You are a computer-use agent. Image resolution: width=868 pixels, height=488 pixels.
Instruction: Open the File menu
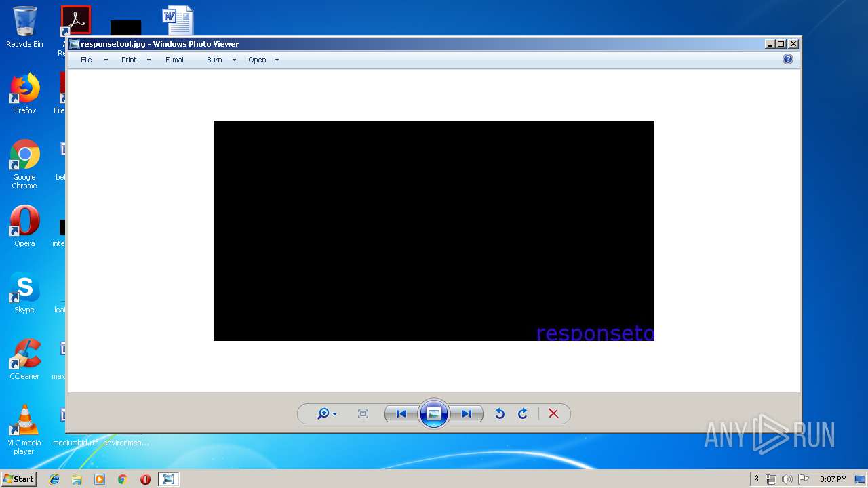[x=86, y=60]
